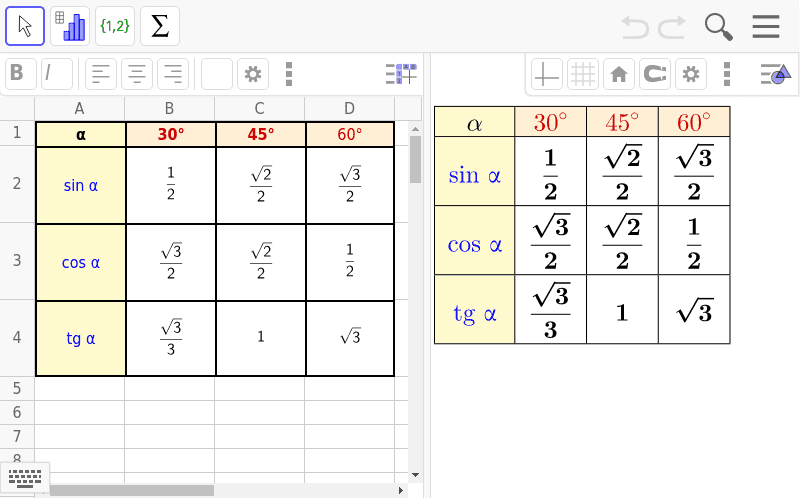Click 60° header in the Graphics table
Screen dimensions: 800x500
point(694,122)
